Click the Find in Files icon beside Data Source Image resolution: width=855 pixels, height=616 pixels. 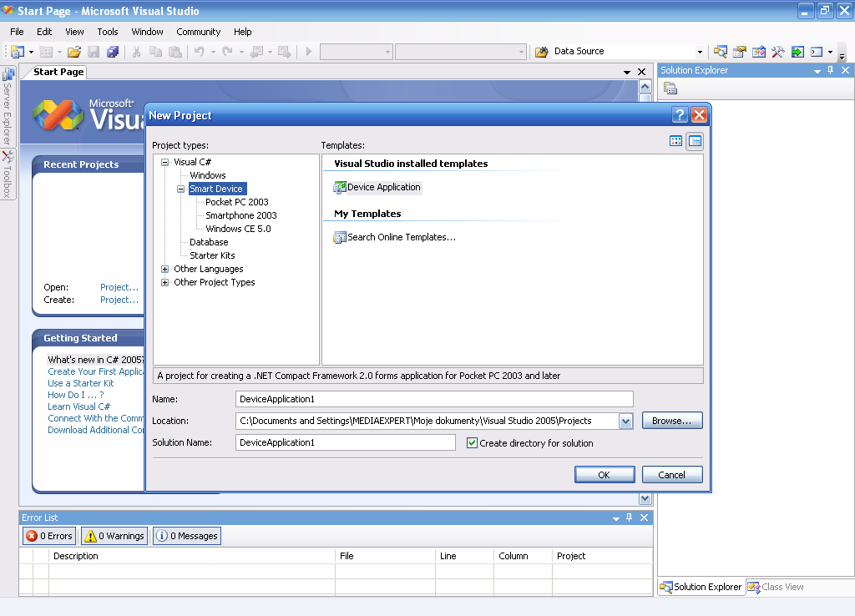pos(541,52)
